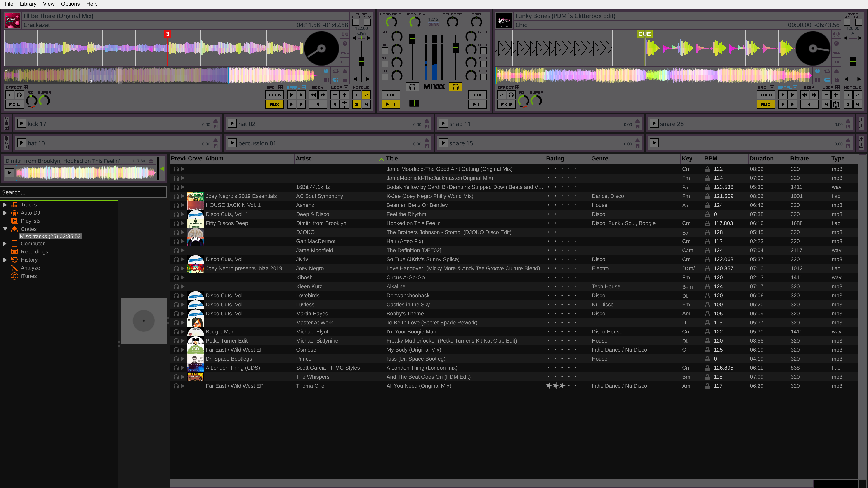
Task: Click the crossfader slider handle
Action: click(414, 103)
